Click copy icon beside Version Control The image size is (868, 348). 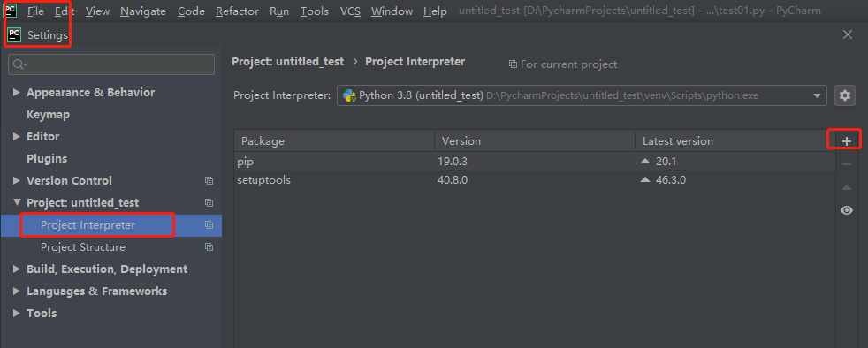point(209,181)
